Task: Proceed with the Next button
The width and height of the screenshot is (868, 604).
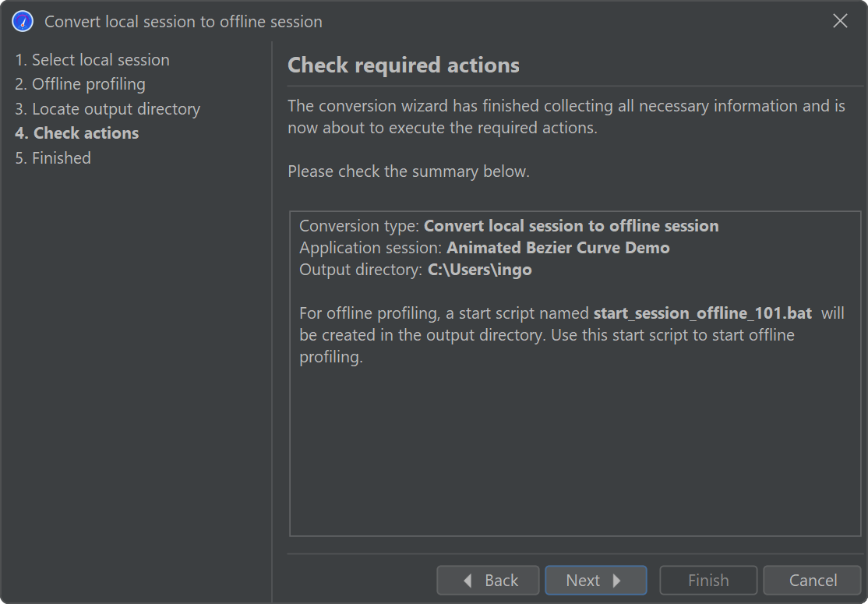Action: [595, 581]
